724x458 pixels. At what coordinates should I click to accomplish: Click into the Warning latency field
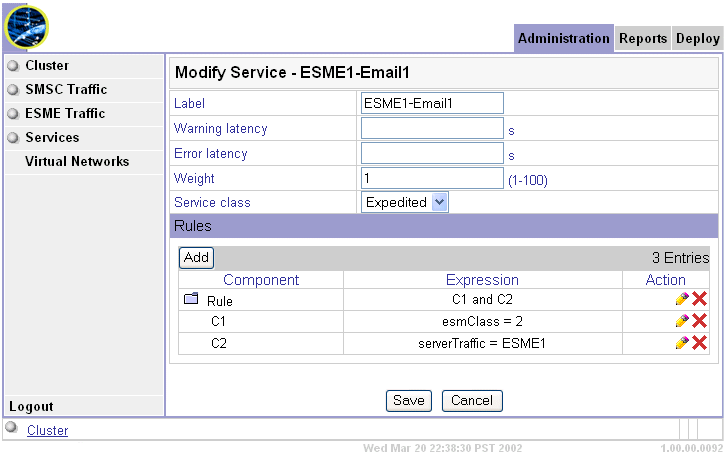432,128
